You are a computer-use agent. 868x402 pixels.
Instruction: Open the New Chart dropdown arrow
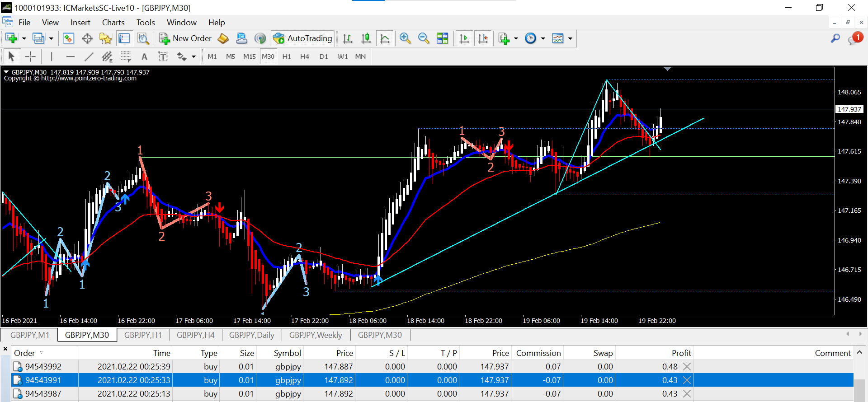(x=24, y=38)
